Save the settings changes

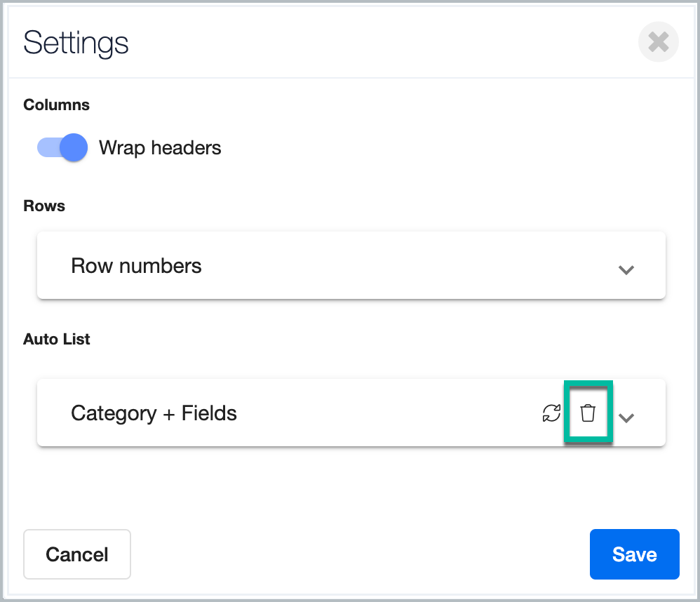(x=634, y=554)
